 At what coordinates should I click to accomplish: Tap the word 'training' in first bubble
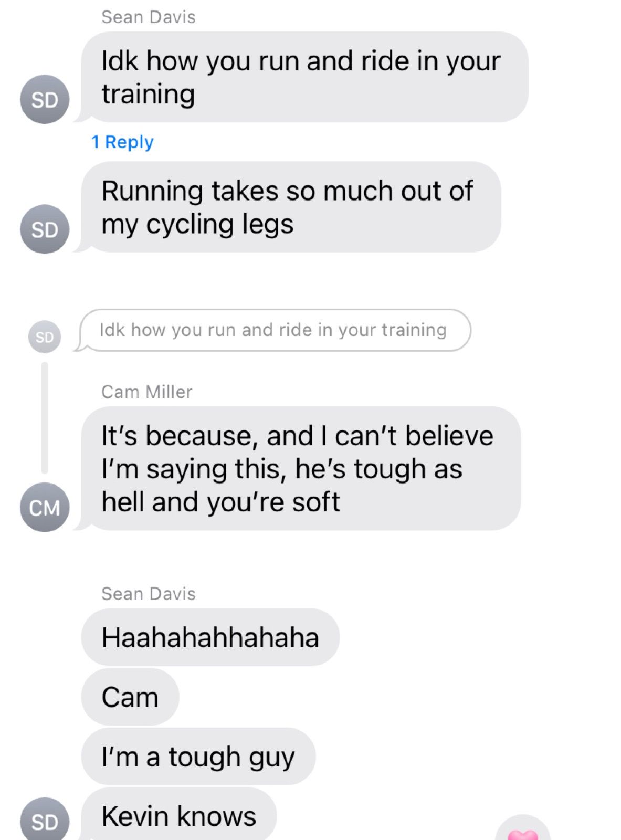[x=149, y=94]
